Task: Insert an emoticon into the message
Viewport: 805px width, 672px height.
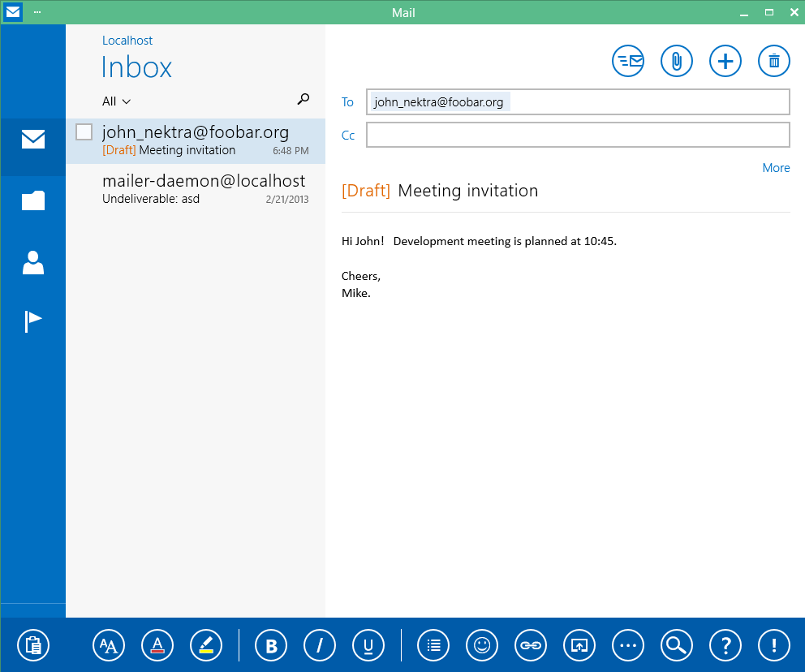Action: 481,645
